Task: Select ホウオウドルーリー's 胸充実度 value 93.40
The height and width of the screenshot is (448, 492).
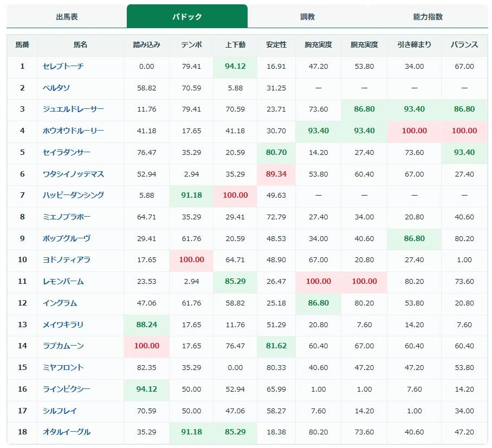Action: 318,131
